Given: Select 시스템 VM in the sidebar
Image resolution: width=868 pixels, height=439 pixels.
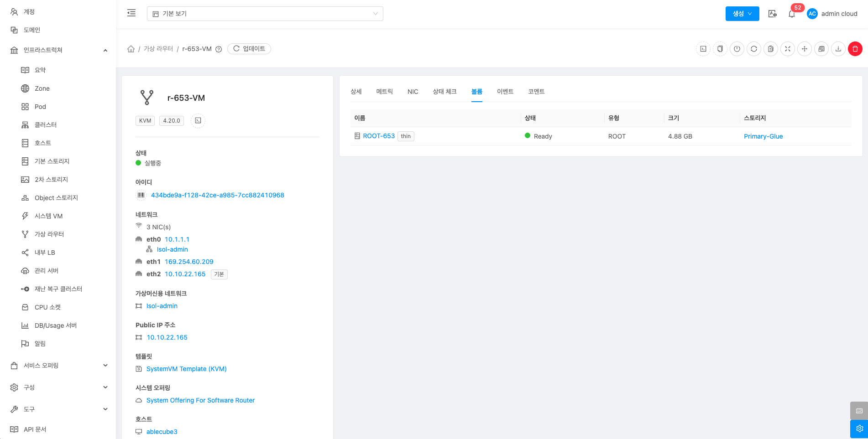Looking at the screenshot, I should (x=48, y=216).
